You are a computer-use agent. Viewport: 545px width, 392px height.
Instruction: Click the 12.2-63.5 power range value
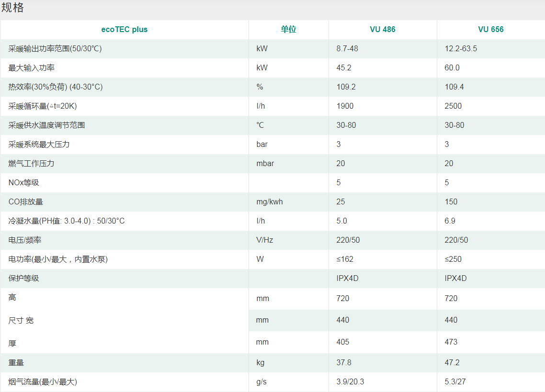click(461, 49)
